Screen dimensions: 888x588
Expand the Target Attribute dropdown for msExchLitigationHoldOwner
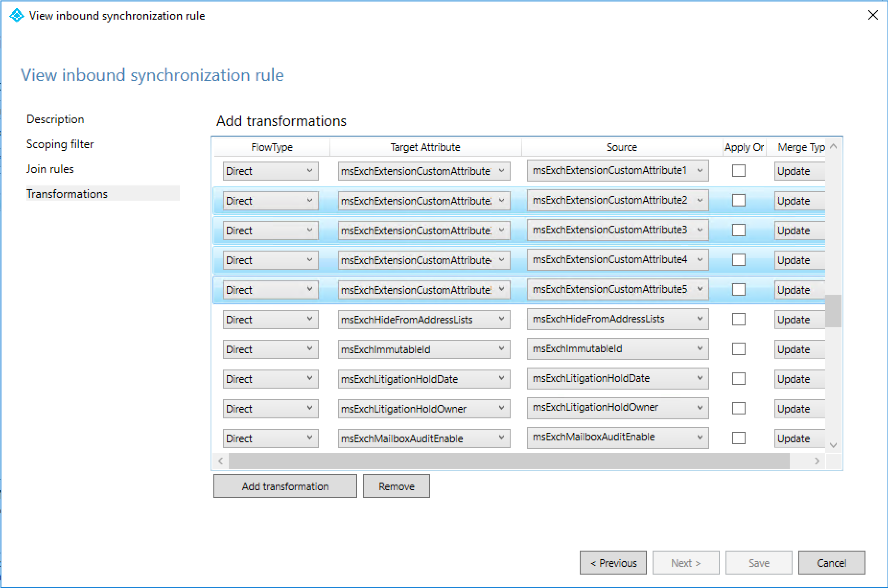tap(502, 408)
